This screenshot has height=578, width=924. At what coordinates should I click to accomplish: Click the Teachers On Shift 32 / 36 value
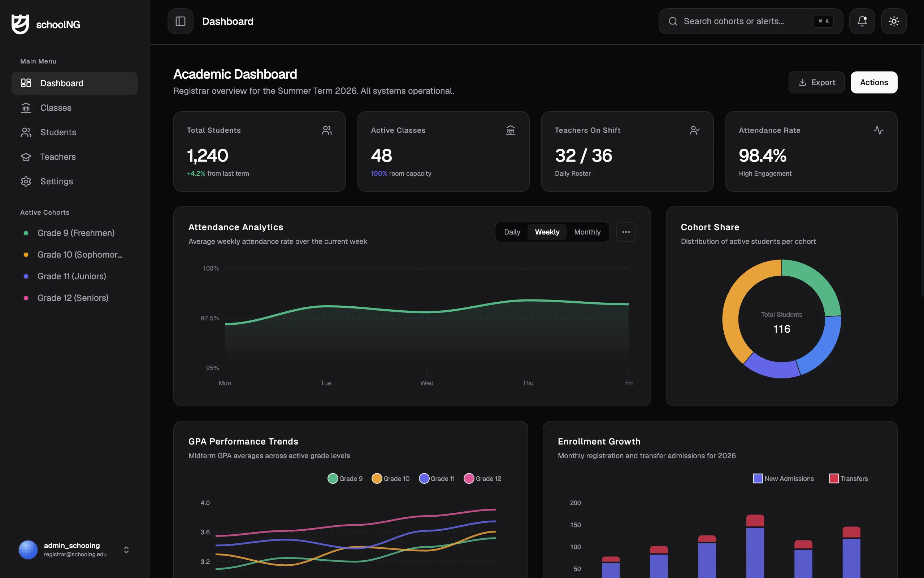click(583, 156)
